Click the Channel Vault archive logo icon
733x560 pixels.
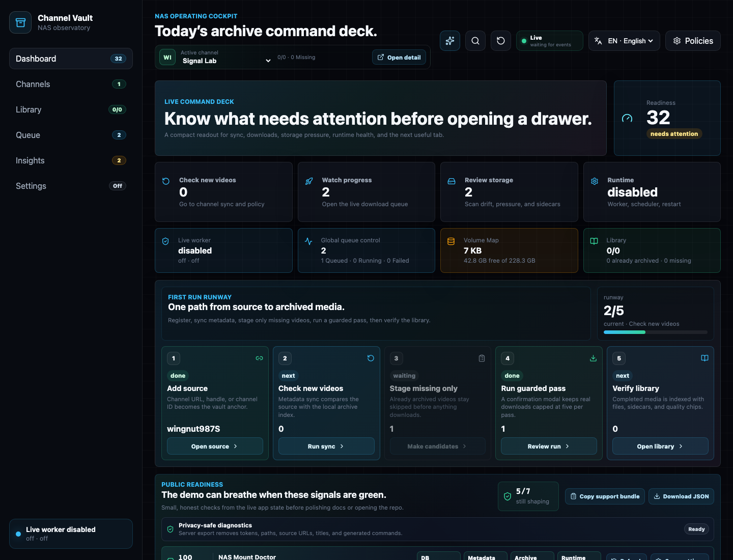click(20, 22)
